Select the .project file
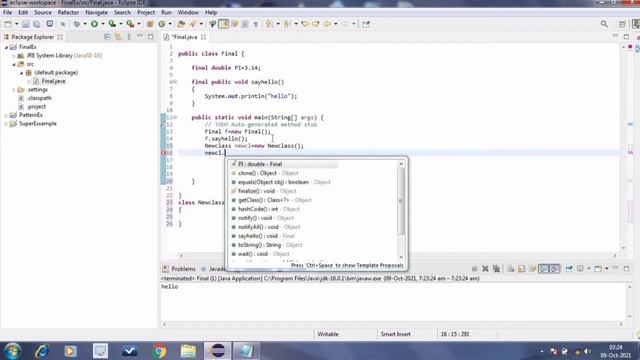Image resolution: width=640 pixels, height=360 pixels. click(36, 107)
